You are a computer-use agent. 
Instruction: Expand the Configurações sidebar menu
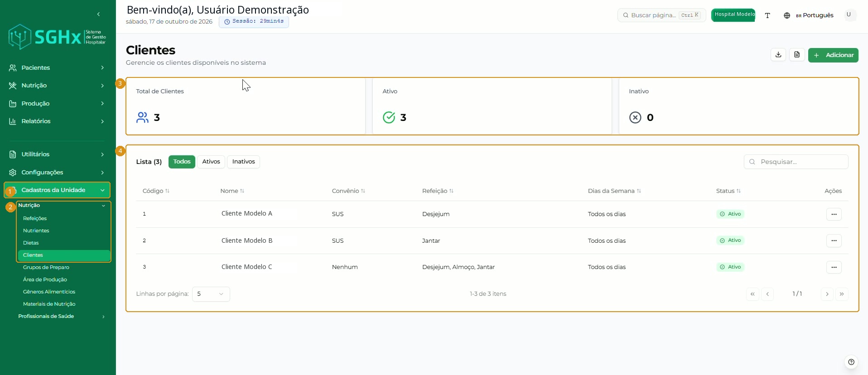pos(58,173)
